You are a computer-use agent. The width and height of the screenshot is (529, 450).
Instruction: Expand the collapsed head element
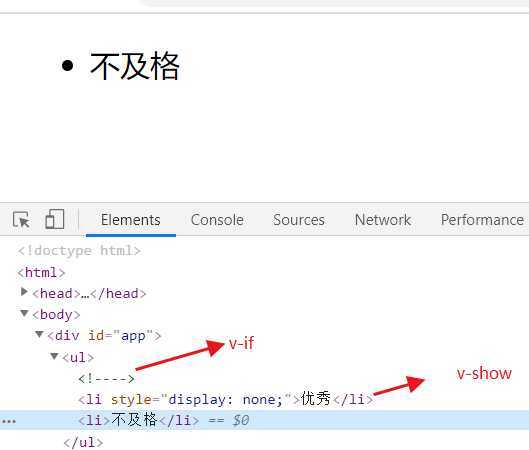click(24, 292)
